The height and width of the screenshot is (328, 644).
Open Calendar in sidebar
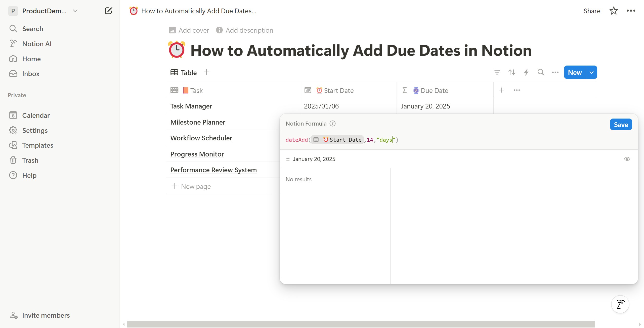[36, 116]
